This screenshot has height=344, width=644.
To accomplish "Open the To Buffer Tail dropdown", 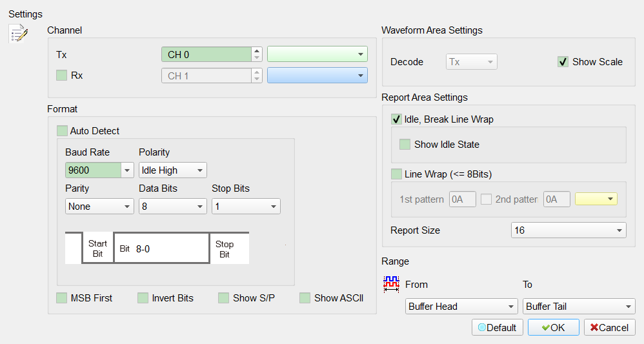I will [x=579, y=306].
